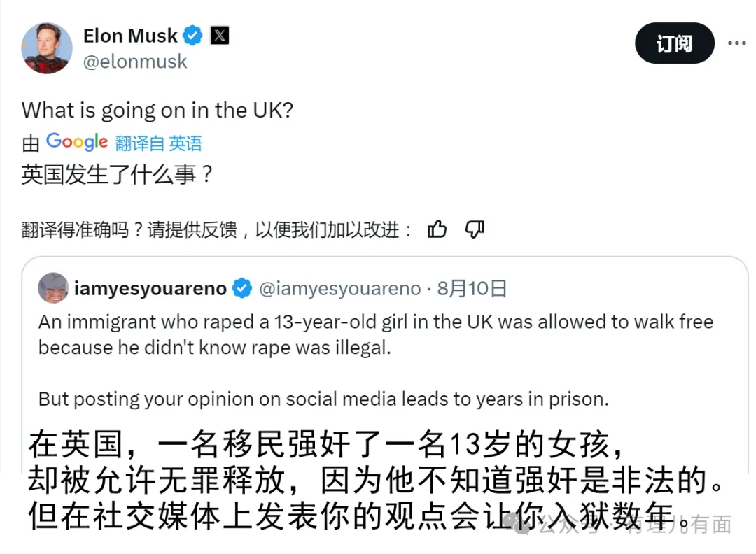Click the Elon Musk display name
Image resolution: width=756 pixels, height=554 pixels.
coord(130,35)
